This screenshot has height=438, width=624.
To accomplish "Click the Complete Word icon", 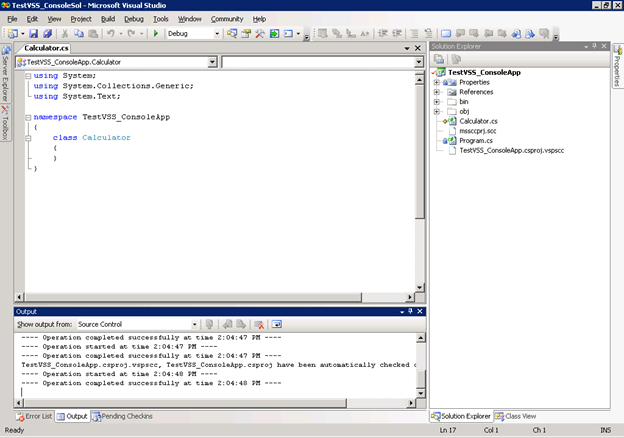I will tap(365, 34).
